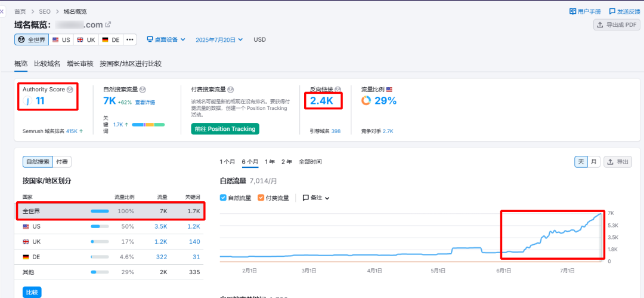
Task: Click the 比较 button under the country table
Action: 32,292
